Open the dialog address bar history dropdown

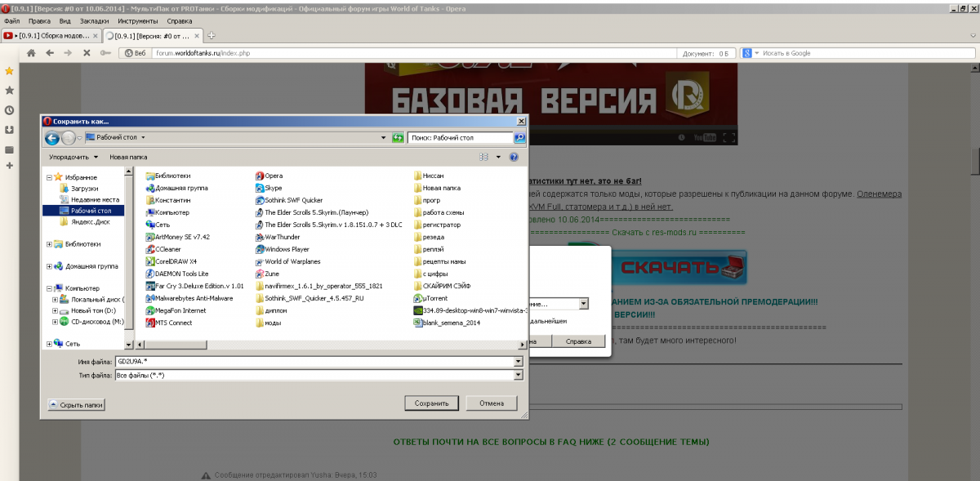point(384,138)
